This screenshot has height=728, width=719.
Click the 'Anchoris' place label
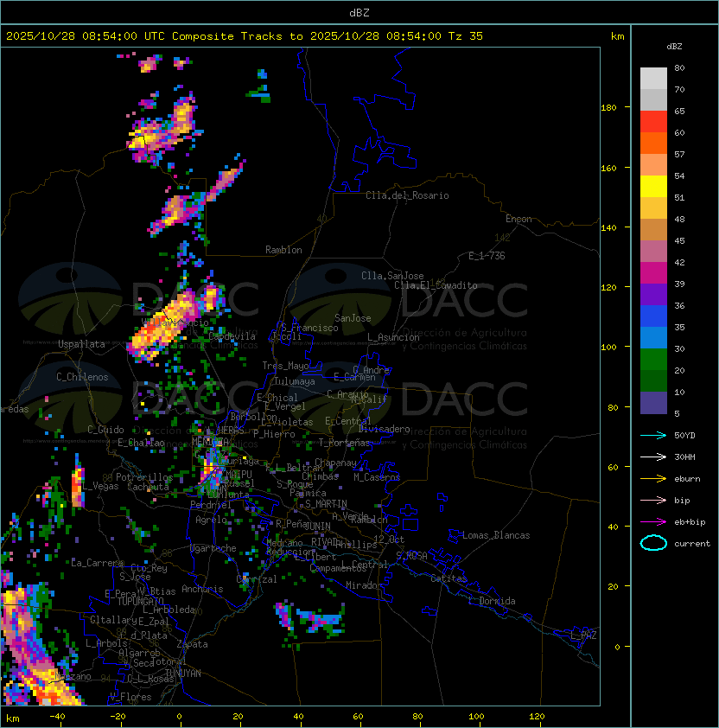coord(202,589)
